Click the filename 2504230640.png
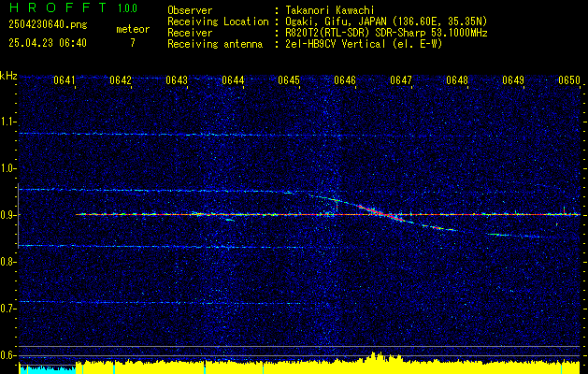The height and width of the screenshot is (374, 588). point(48,25)
